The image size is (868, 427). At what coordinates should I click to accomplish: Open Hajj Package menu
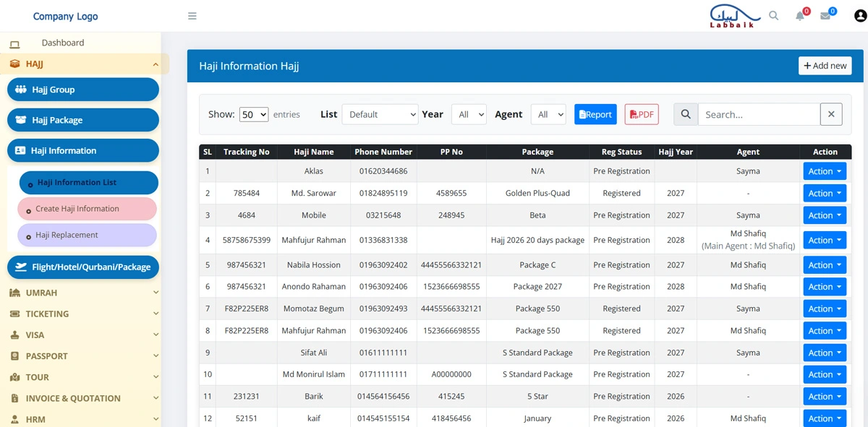(x=83, y=120)
